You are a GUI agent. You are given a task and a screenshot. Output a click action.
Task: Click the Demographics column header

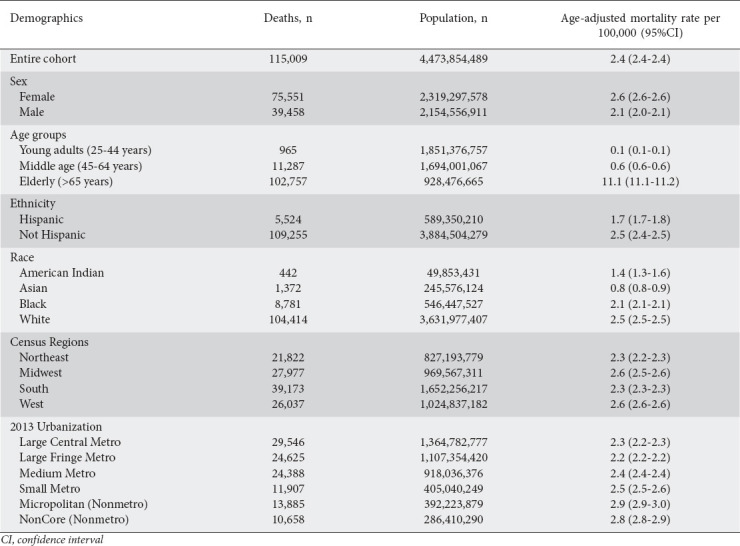(49, 17)
